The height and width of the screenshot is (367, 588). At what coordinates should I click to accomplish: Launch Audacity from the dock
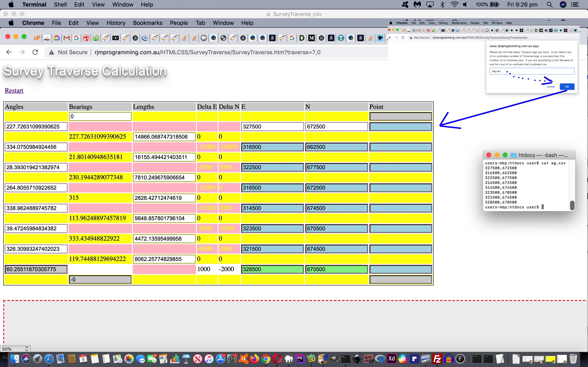point(449,359)
